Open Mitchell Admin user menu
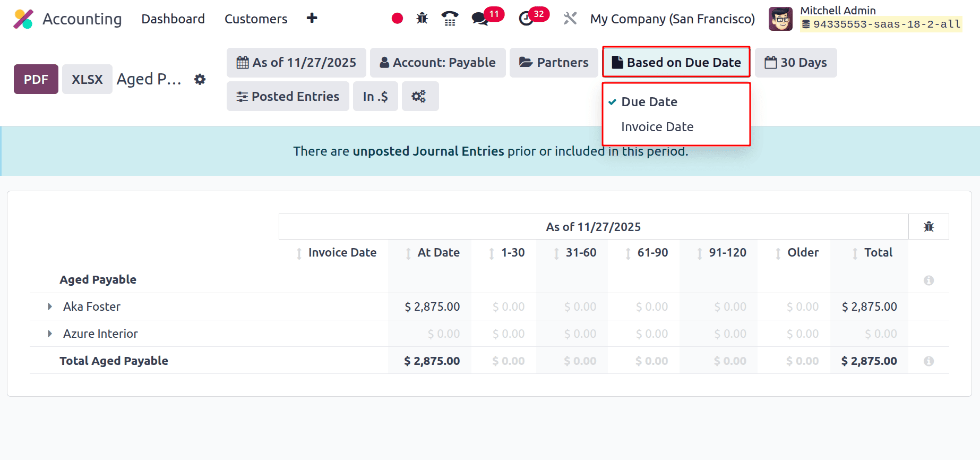 [x=865, y=19]
